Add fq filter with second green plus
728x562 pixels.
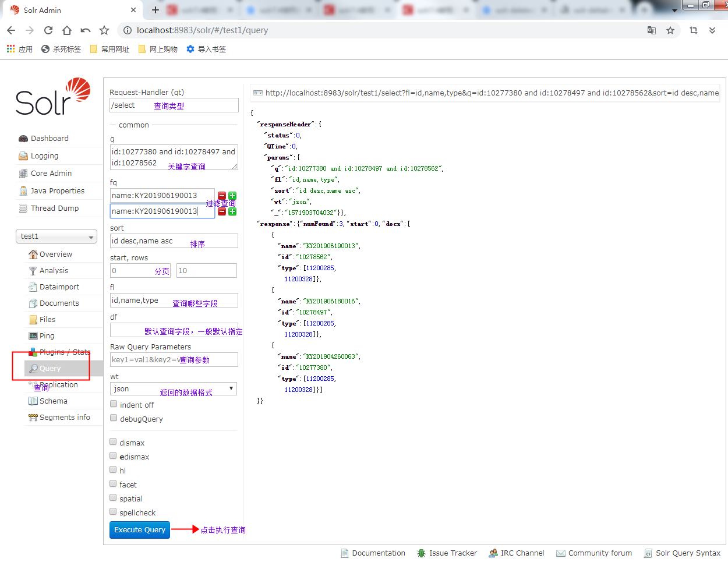click(232, 211)
